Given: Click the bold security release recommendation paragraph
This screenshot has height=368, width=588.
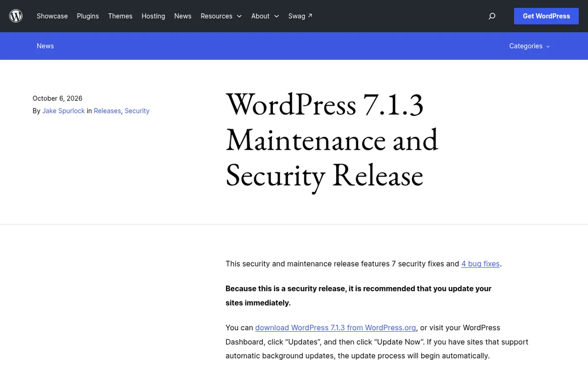Looking at the screenshot, I should [358, 296].
